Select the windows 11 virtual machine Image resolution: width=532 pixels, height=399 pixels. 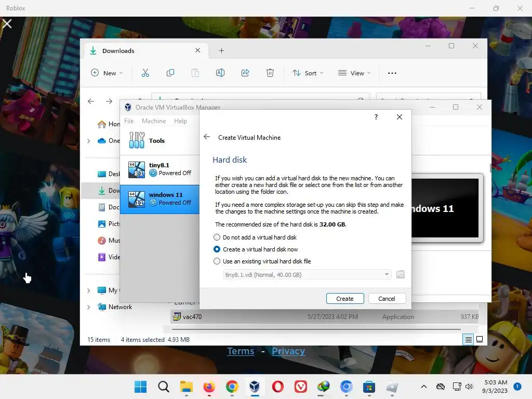159,199
